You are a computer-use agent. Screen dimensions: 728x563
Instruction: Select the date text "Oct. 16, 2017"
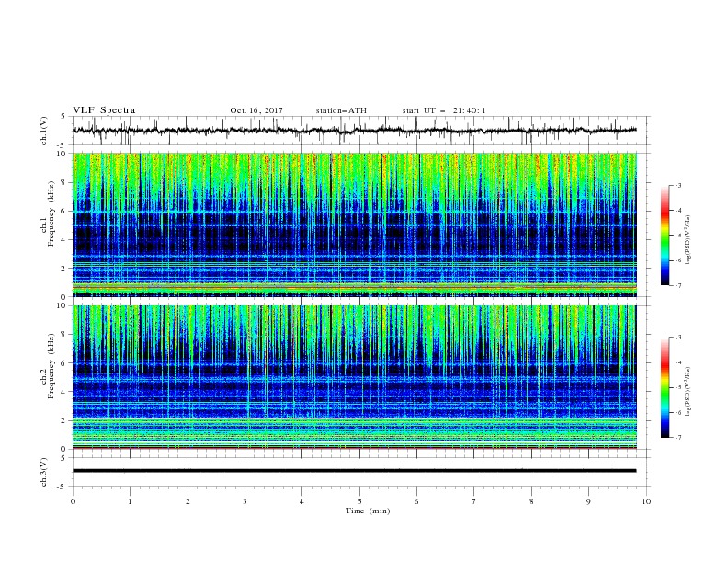click(x=256, y=110)
